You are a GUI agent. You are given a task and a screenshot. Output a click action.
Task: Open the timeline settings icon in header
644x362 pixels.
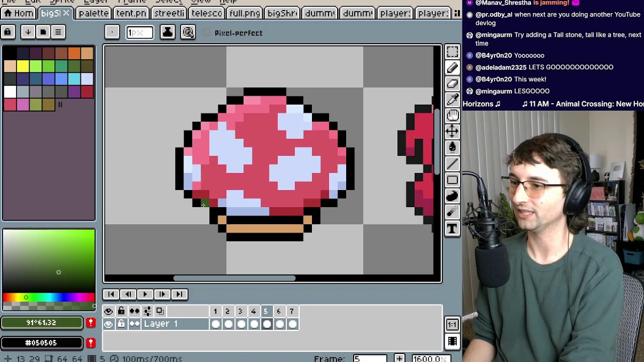[x=147, y=311]
